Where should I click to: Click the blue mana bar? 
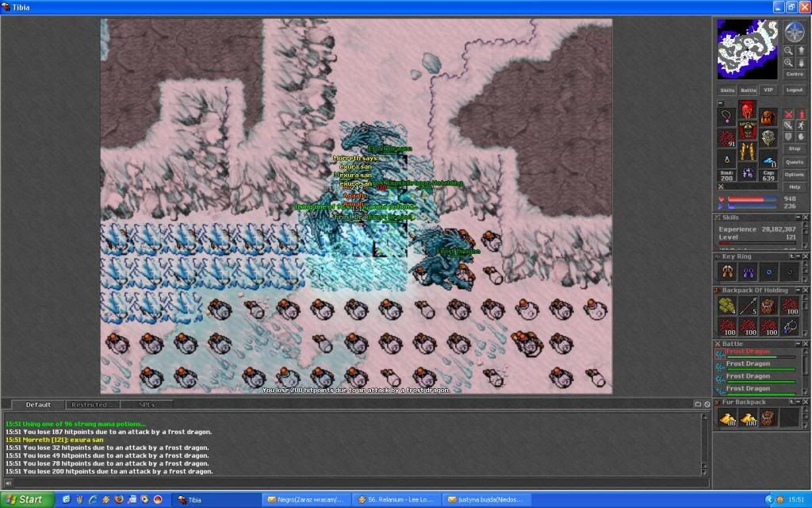[752, 206]
